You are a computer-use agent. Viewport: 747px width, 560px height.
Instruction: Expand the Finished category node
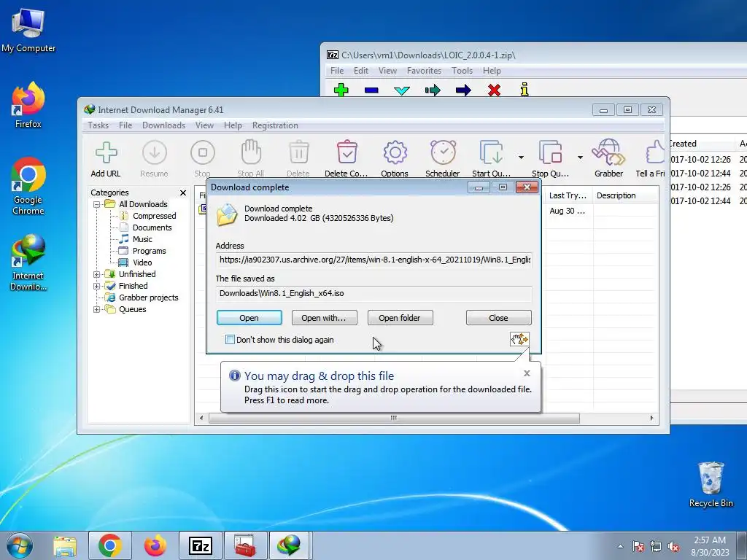click(97, 286)
